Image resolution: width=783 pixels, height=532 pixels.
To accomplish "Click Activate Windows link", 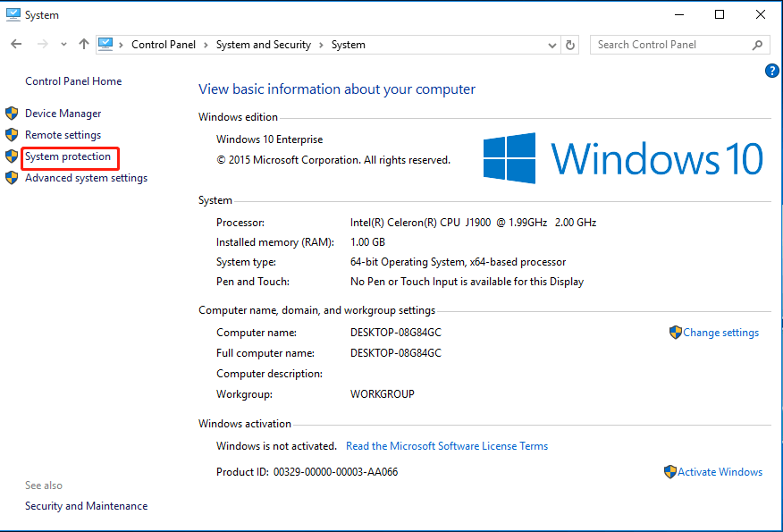I will coord(720,472).
